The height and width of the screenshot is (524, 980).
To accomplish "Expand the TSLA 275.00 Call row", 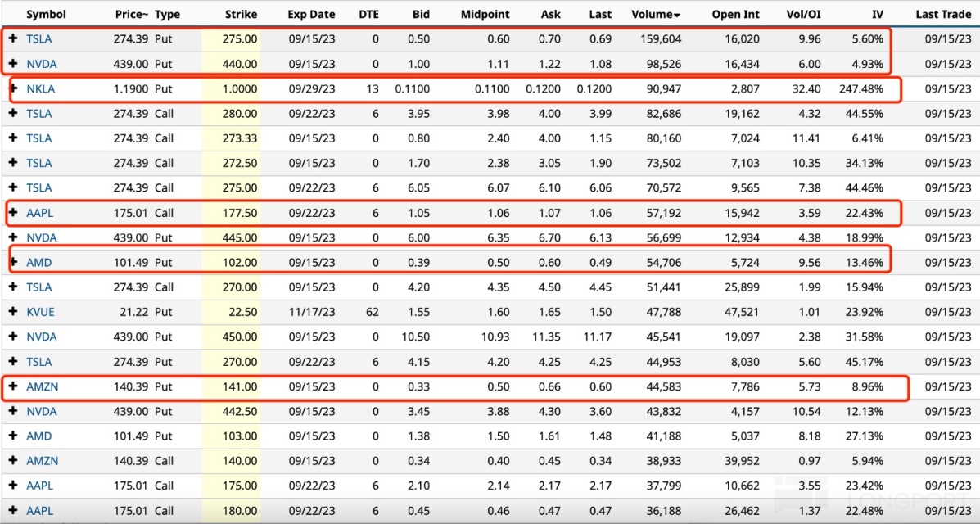I will pos(13,187).
